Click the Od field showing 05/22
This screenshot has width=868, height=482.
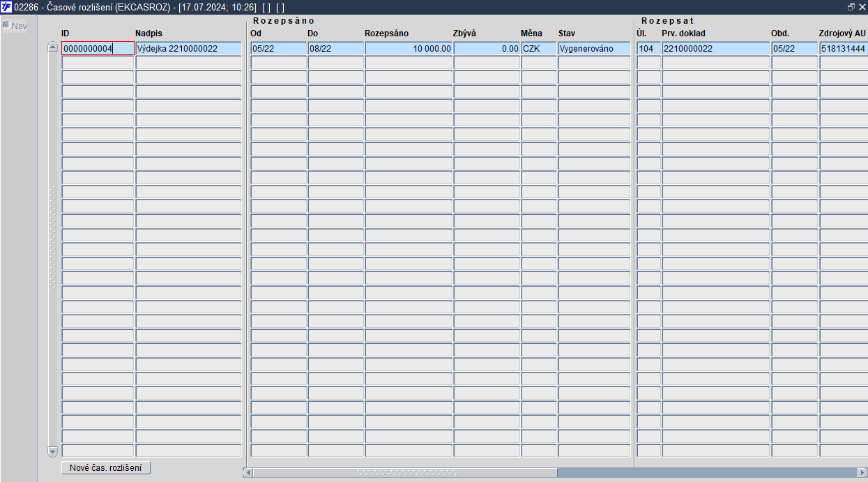pyautogui.click(x=278, y=48)
